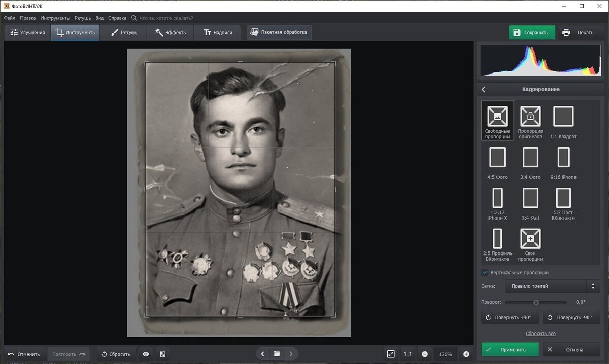Open the Сетка dropdown Правило третей

553,286
